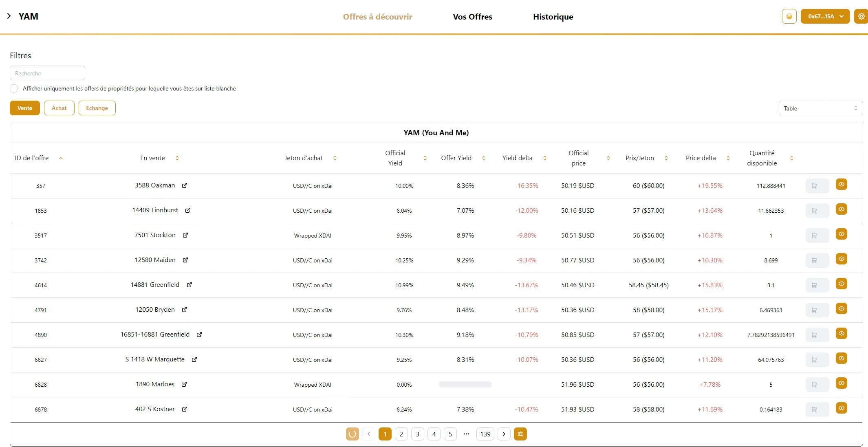View details eye for offer 4890
This screenshot has width=868, height=447.
tap(842, 333)
